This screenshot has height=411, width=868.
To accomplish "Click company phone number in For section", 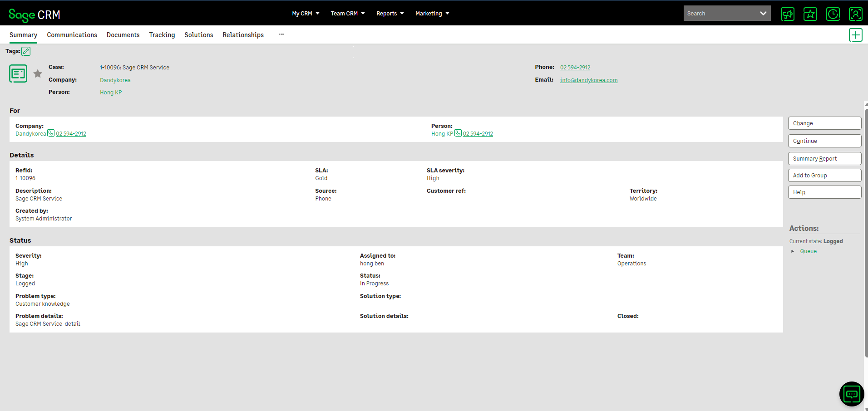I will coord(71,134).
